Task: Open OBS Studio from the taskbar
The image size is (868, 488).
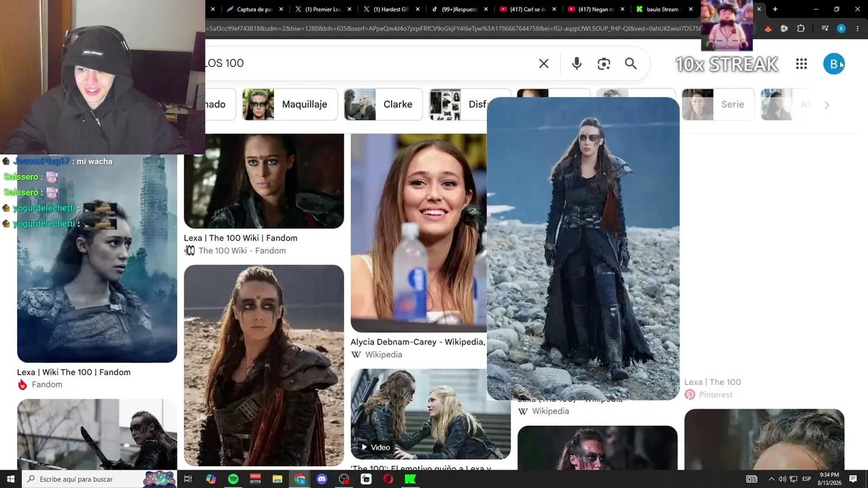Action: point(344,479)
